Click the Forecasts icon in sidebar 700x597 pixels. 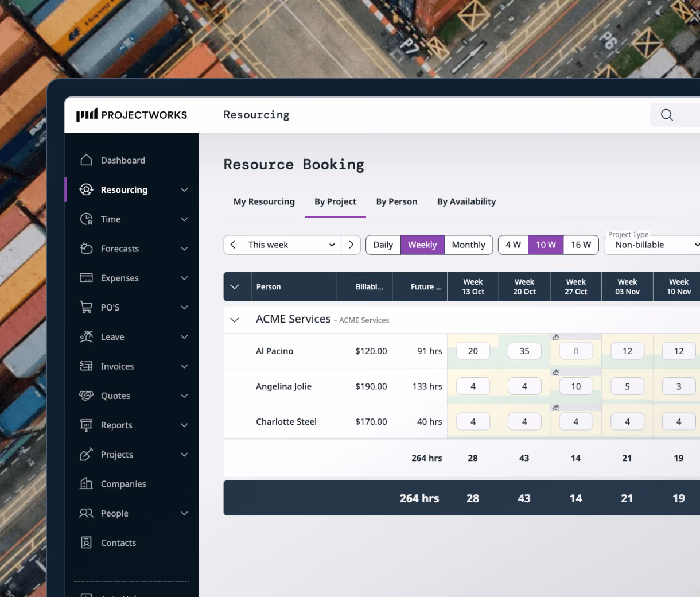point(86,249)
